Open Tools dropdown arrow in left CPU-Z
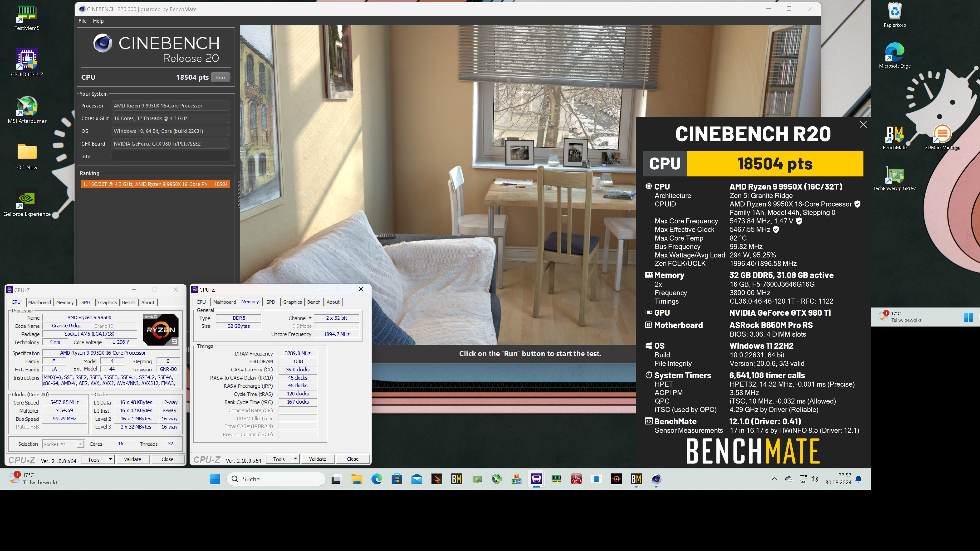Screen dimensions: 980x551 (110, 459)
